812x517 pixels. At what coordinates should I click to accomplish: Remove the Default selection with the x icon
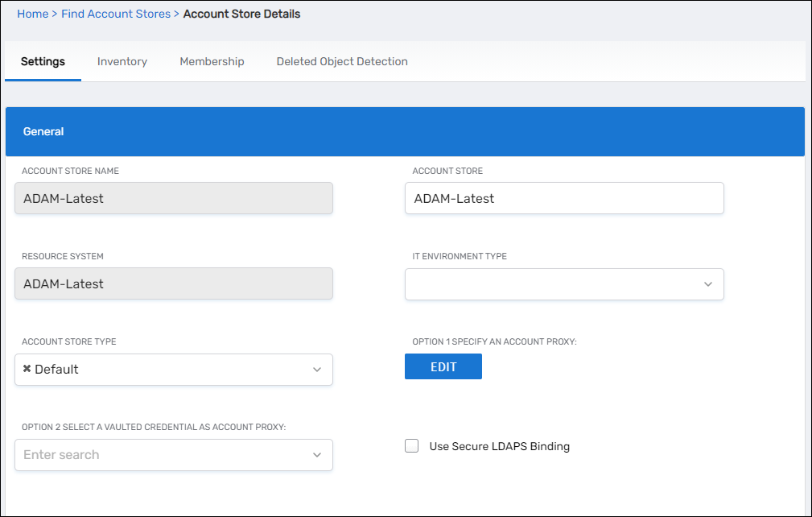[27, 369]
